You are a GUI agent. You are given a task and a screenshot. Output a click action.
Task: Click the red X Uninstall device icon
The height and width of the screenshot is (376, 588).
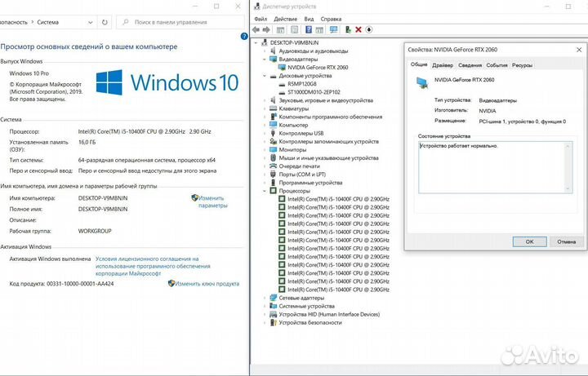[x=359, y=29]
